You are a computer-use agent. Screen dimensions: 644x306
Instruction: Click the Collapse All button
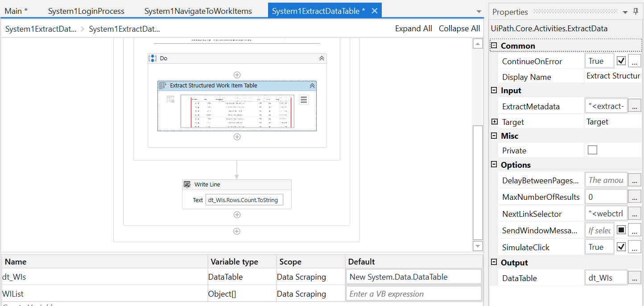pos(459,28)
